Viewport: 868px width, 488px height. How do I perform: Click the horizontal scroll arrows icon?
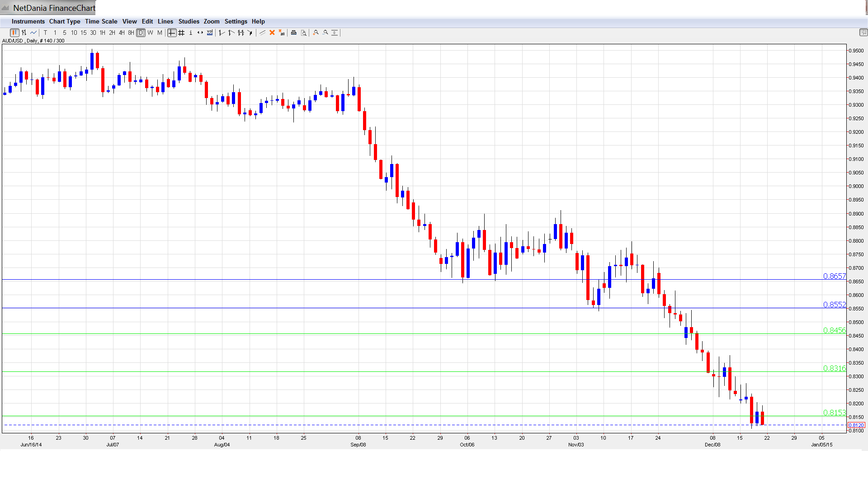[x=200, y=33]
